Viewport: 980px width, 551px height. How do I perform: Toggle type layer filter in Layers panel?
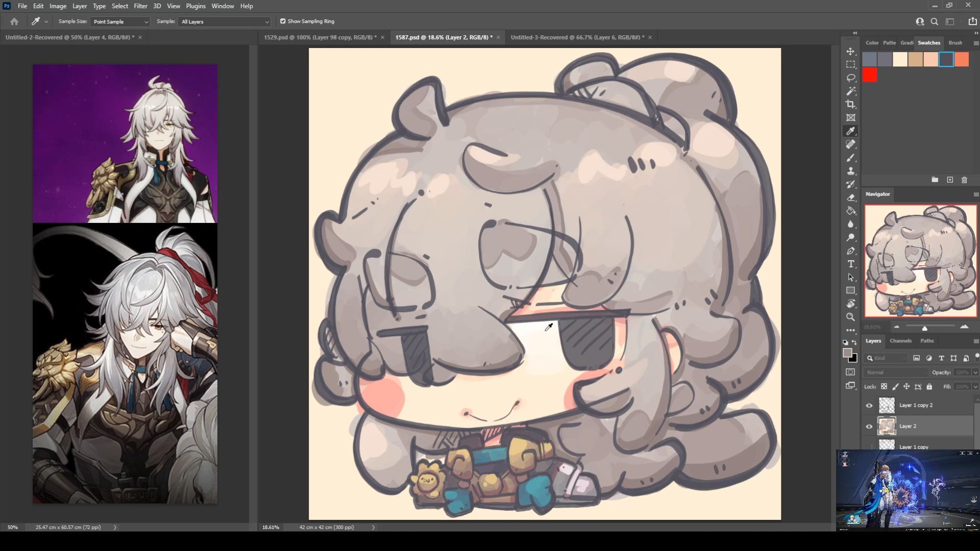(941, 358)
